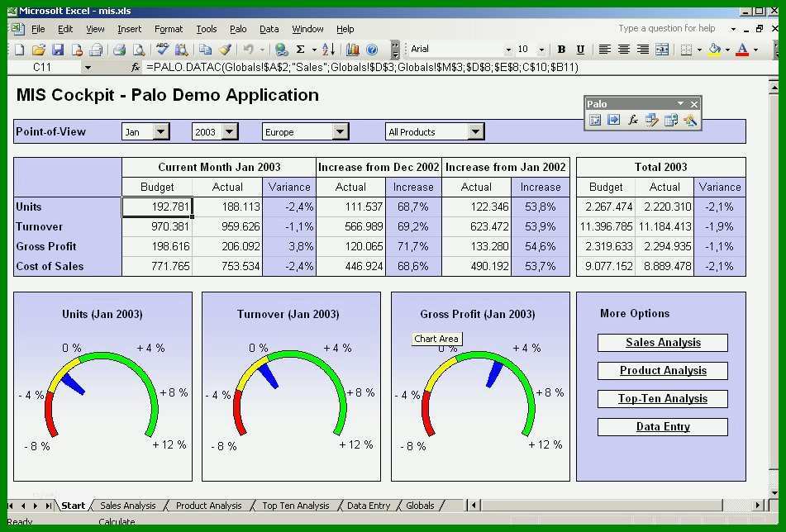Click Palo toolbar blue arrow icon
The height and width of the screenshot is (532, 786).
pyautogui.click(x=613, y=120)
